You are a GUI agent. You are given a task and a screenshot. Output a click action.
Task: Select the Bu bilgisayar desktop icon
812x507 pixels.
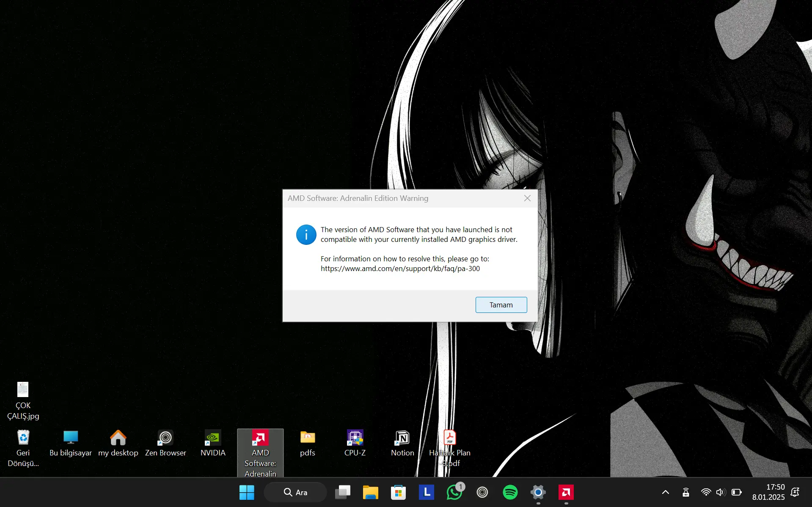[71, 443]
